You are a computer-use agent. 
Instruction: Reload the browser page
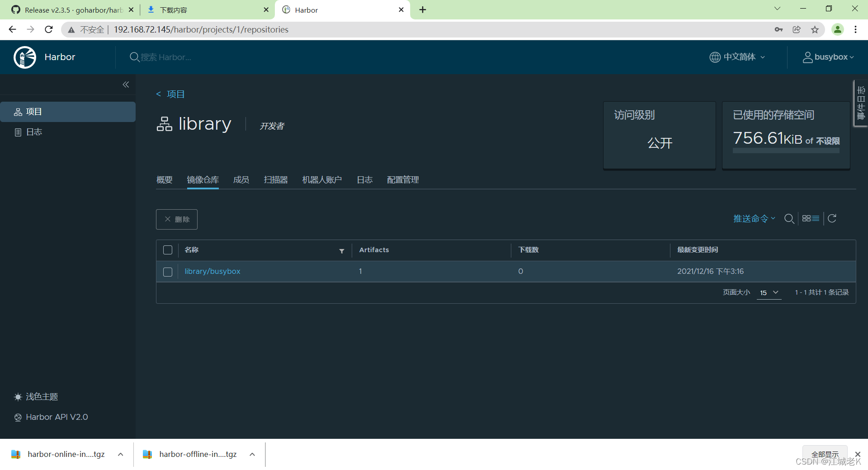[49, 29]
